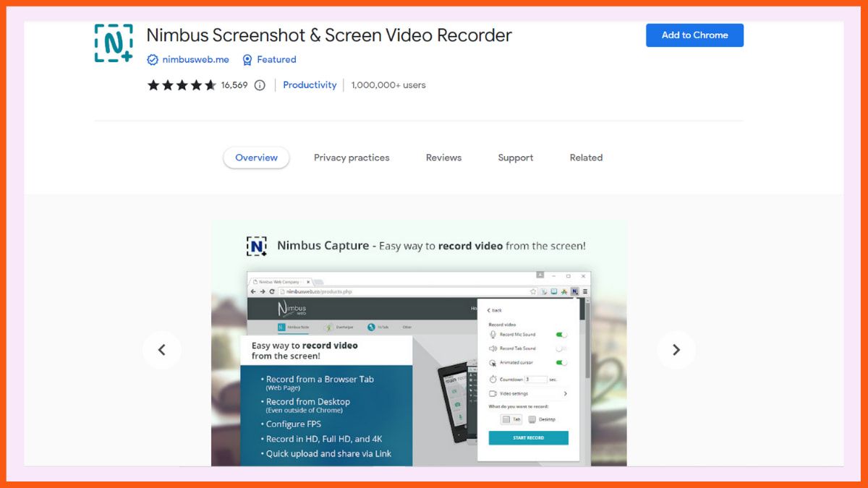The height and width of the screenshot is (488, 868).
Task: Click the Add to Chrome button
Action: (x=694, y=35)
